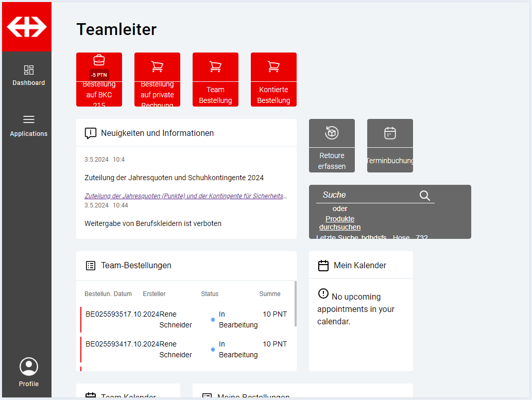This screenshot has width=532, height=400.
Task: Open the Terminbuchung calendar tile
Action: point(390,146)
